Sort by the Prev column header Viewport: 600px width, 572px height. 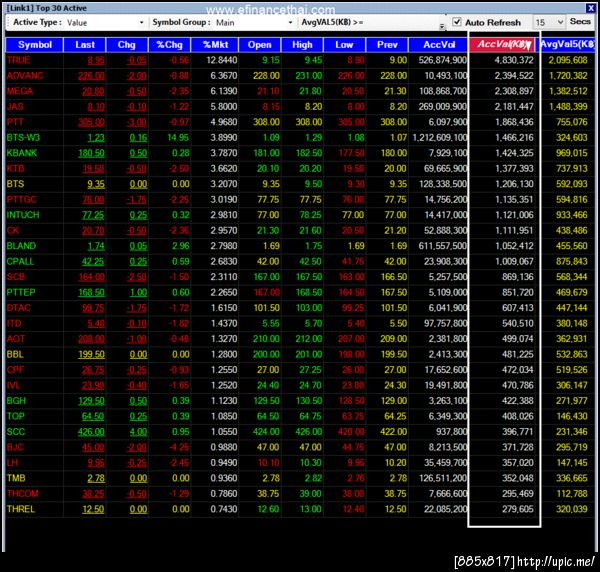387,45
